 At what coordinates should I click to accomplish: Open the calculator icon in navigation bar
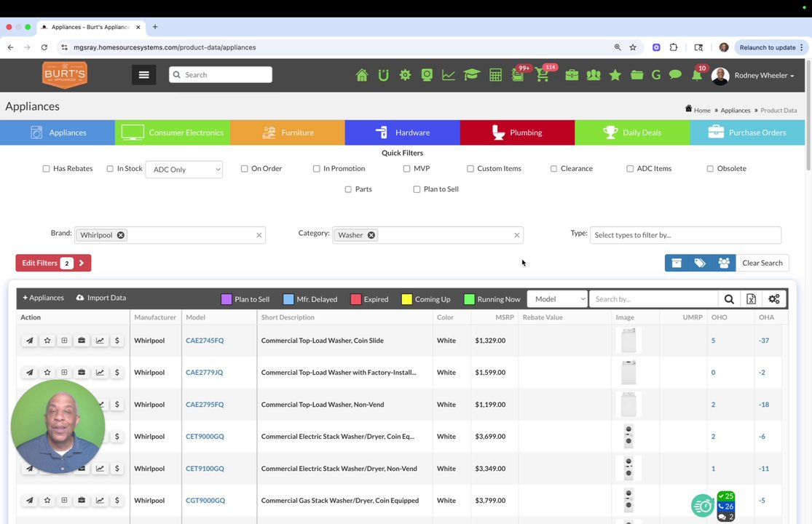[496, 76]
